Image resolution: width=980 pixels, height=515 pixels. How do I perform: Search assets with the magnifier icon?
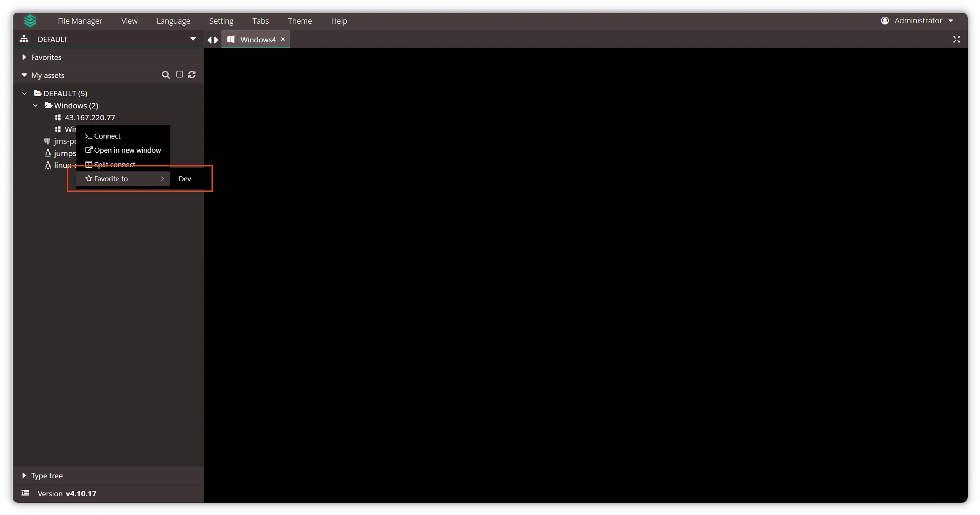165,75
